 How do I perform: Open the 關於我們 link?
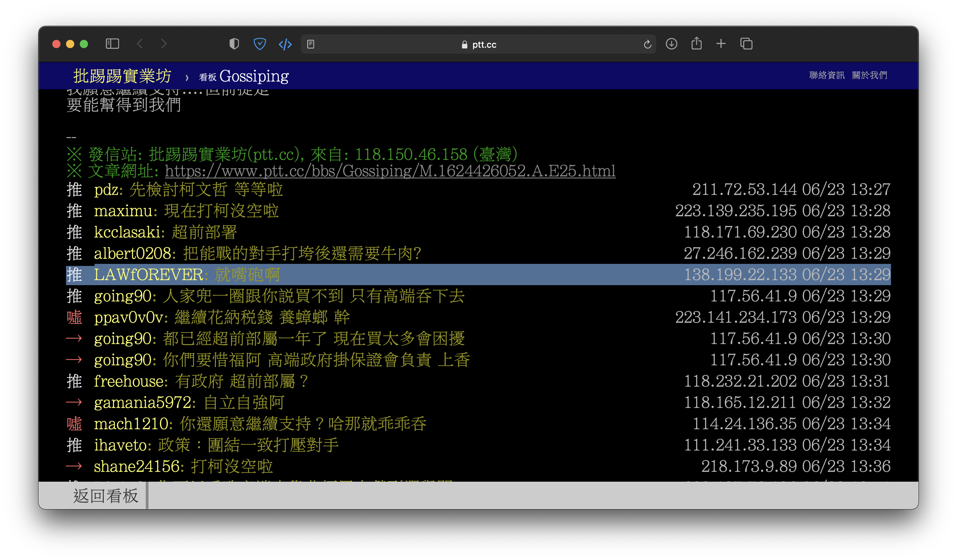click(870, 75)
